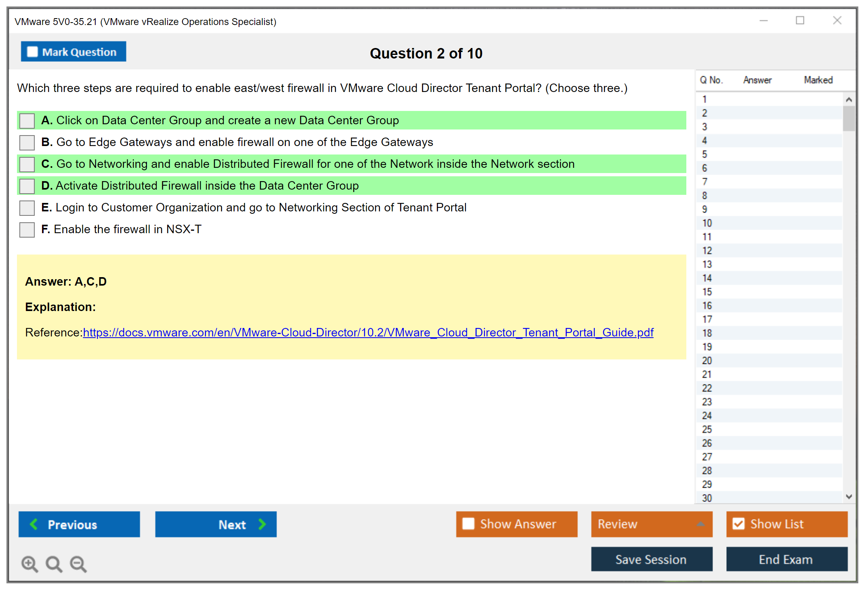This screenshot has height=593, width=868.
Task: Click the reset zoom magnifier icon
Action: (x=54, y=564)
